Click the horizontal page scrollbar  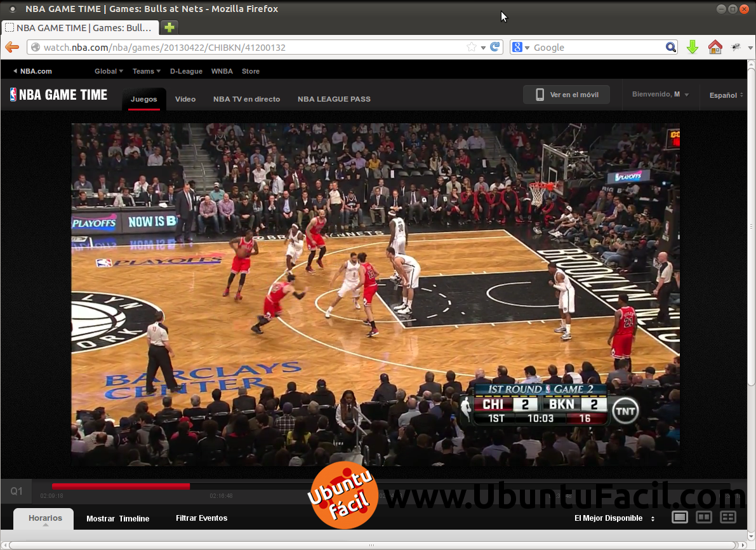tap(371, 545)
